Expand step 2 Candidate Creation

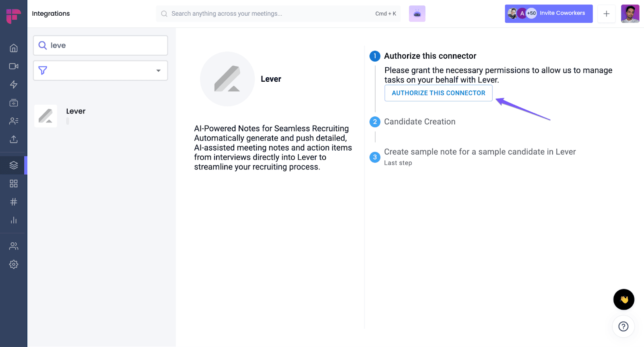[419, 122]
